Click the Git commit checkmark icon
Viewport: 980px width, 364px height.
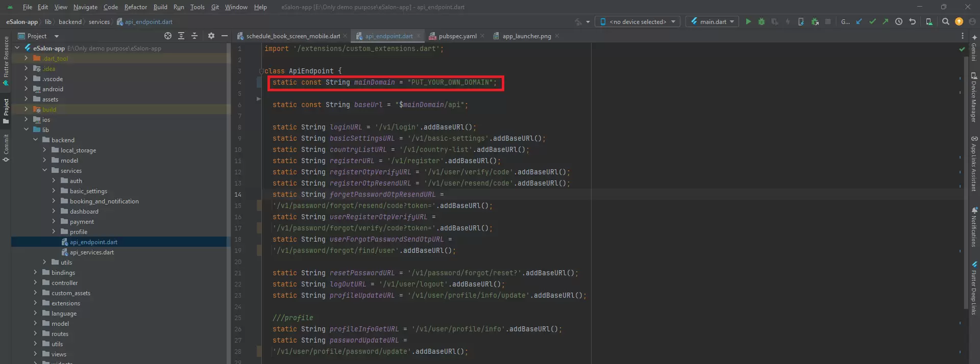tap(872, 21)
